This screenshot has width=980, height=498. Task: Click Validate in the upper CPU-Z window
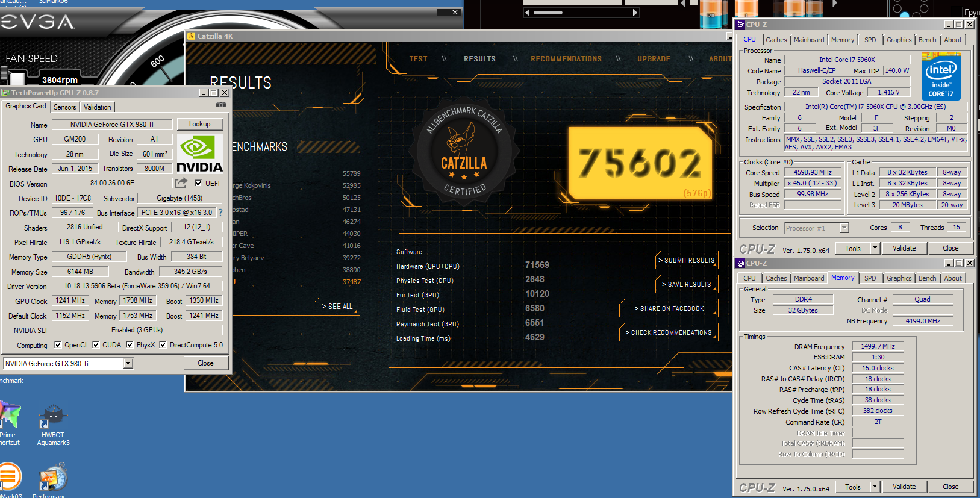point(904,248)
